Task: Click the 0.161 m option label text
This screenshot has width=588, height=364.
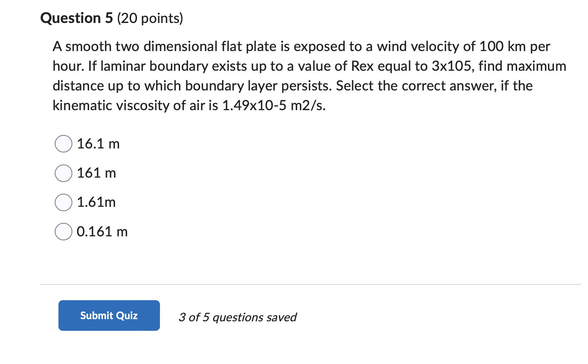Action: pyautogui.click(x=102, y=231)
